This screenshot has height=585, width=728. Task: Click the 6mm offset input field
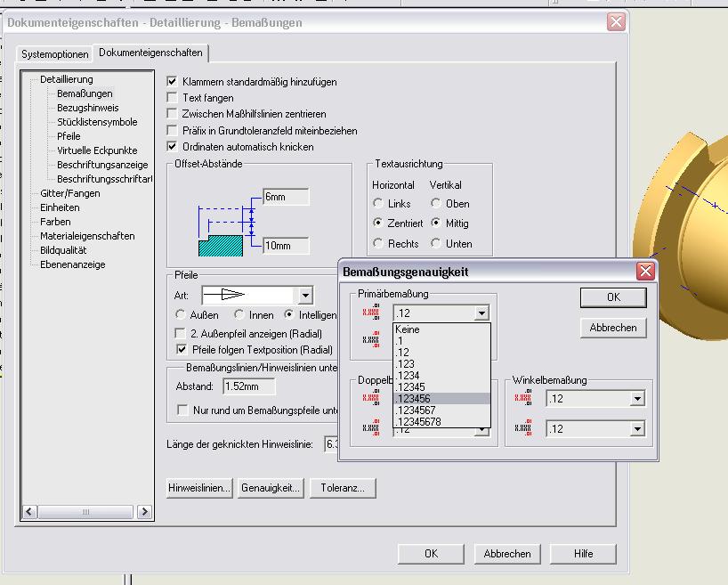286,197
